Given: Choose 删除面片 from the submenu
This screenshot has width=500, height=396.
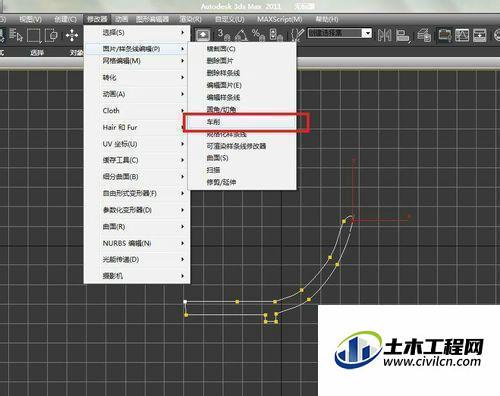Looking at the screenshot, I should 242,61.
